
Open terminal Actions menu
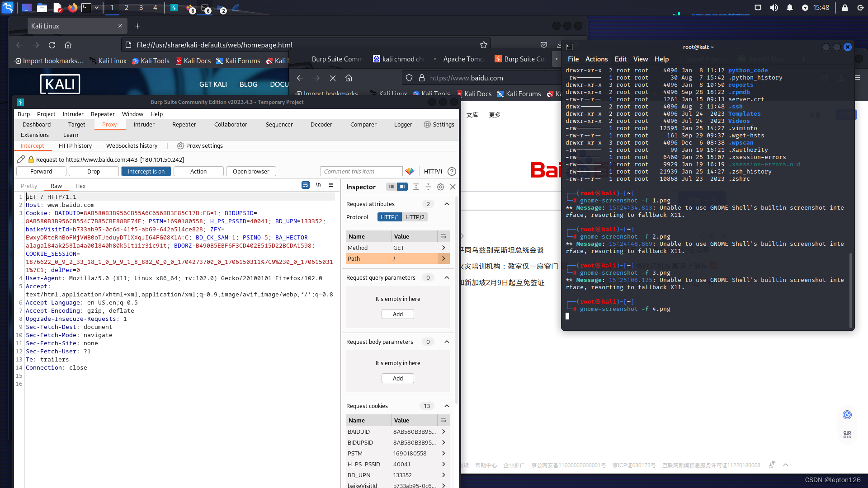pos(596,59)
